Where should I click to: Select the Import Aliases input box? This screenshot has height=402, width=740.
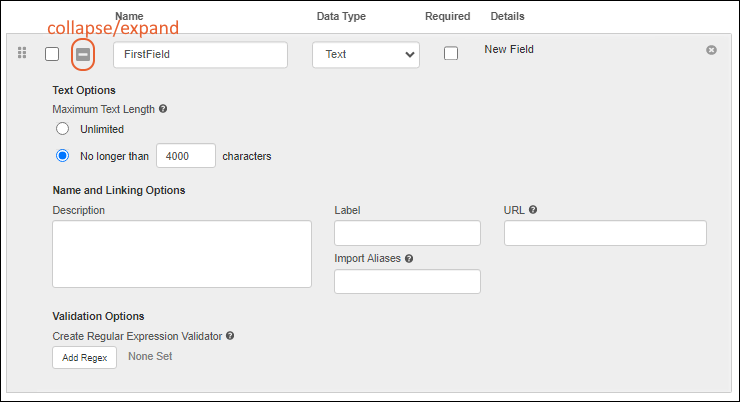pos(407,282)
